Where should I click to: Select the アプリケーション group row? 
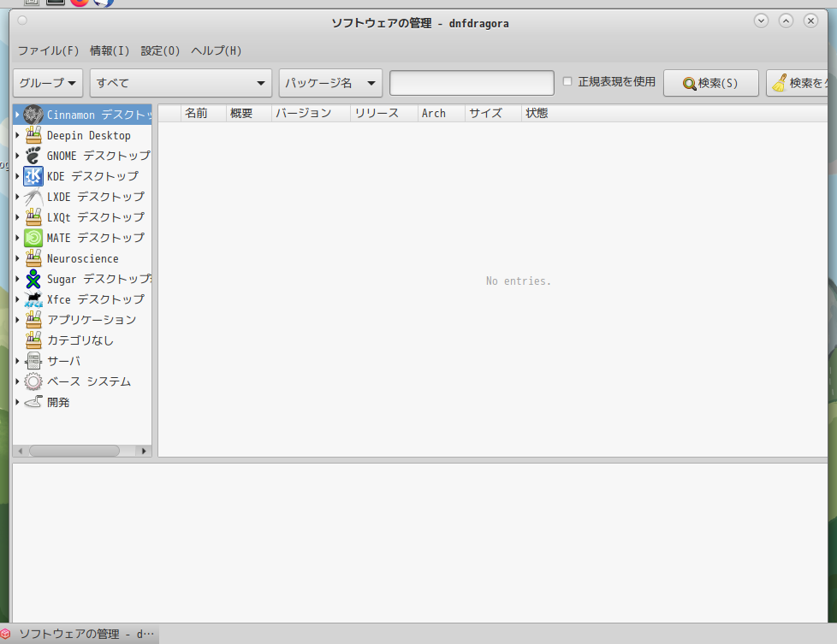[83, 320]
